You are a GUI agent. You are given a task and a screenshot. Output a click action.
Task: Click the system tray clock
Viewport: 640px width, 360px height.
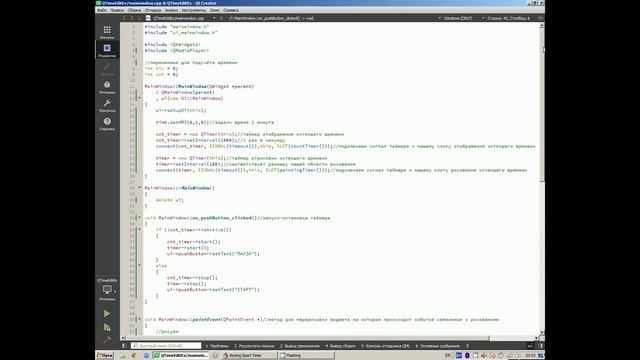(530, 356)
